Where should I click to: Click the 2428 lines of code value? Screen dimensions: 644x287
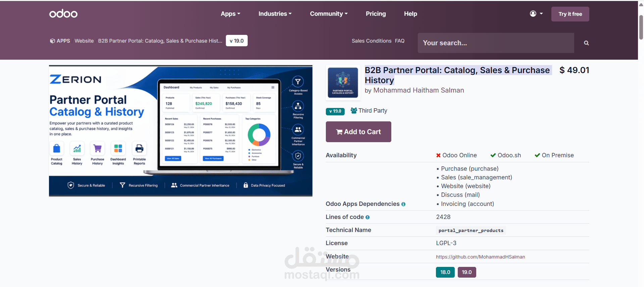pyautogui.click(x=443, y=217)
